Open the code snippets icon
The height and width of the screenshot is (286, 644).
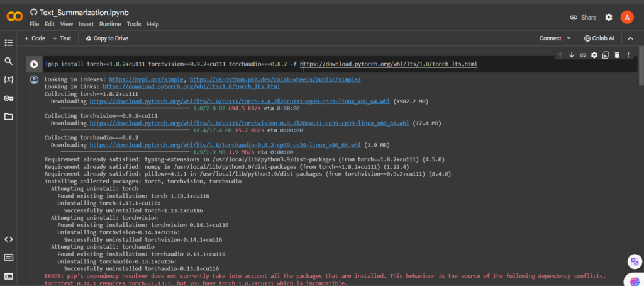click(x=9, y=239)
